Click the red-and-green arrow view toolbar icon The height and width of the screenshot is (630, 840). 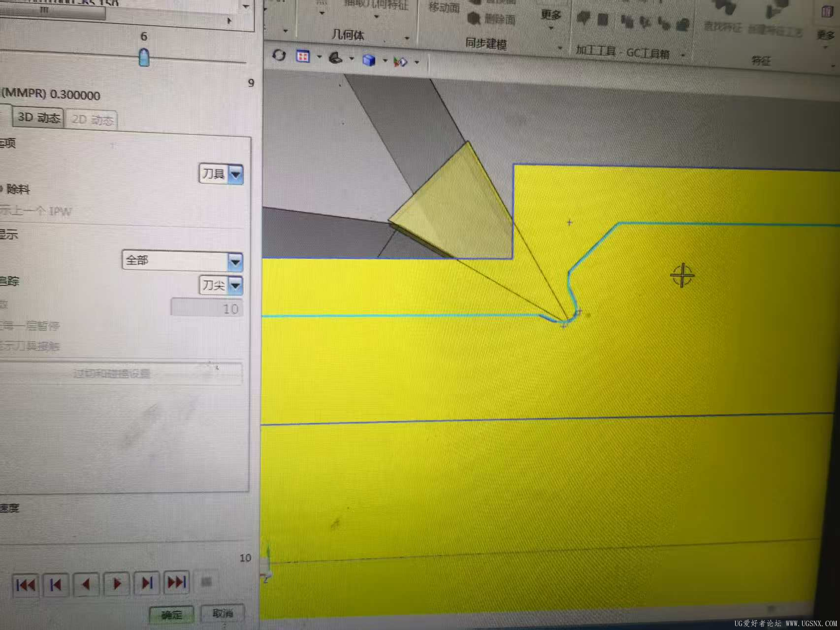[401, 62]
